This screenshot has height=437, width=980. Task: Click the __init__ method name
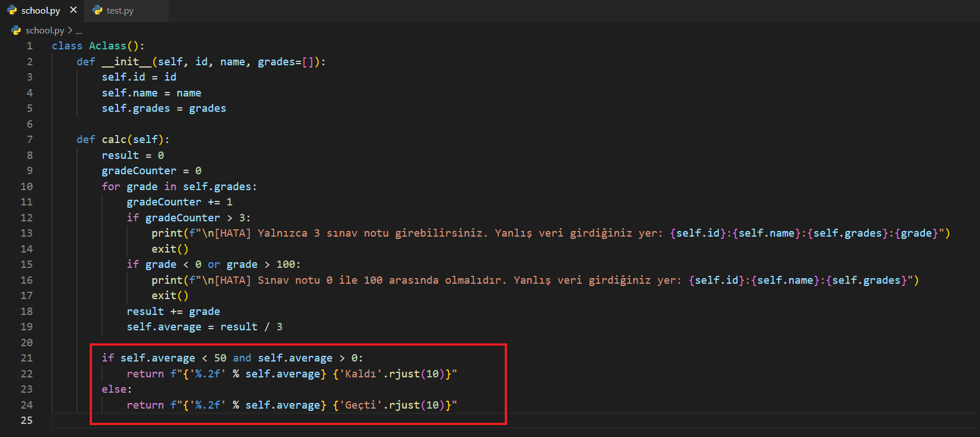(x=127, y=62)
